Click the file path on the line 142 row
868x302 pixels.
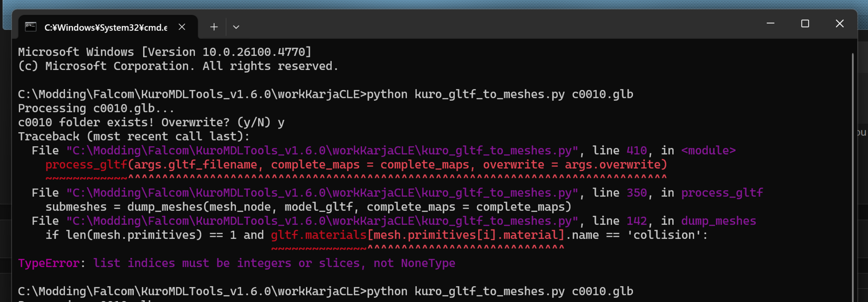322,221
